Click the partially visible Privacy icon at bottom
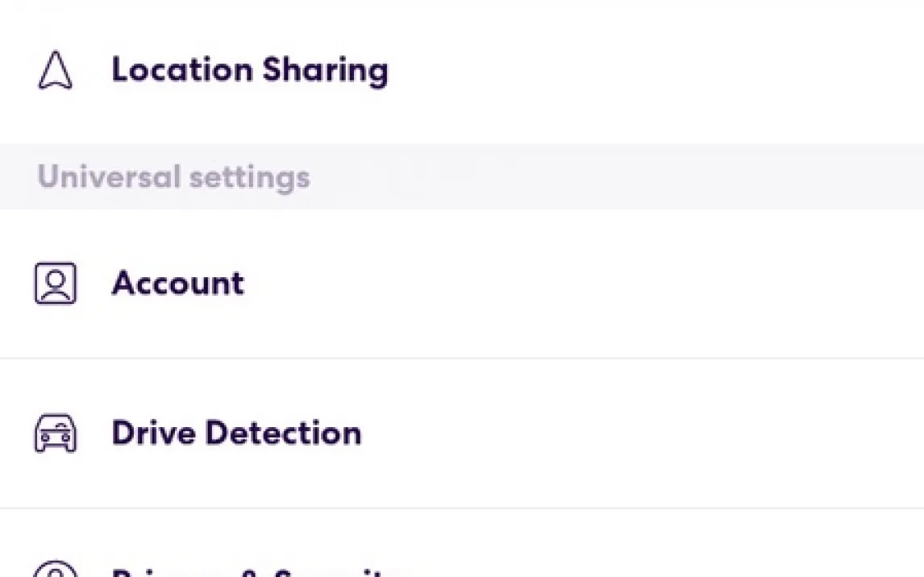 (x=55, y=571)
